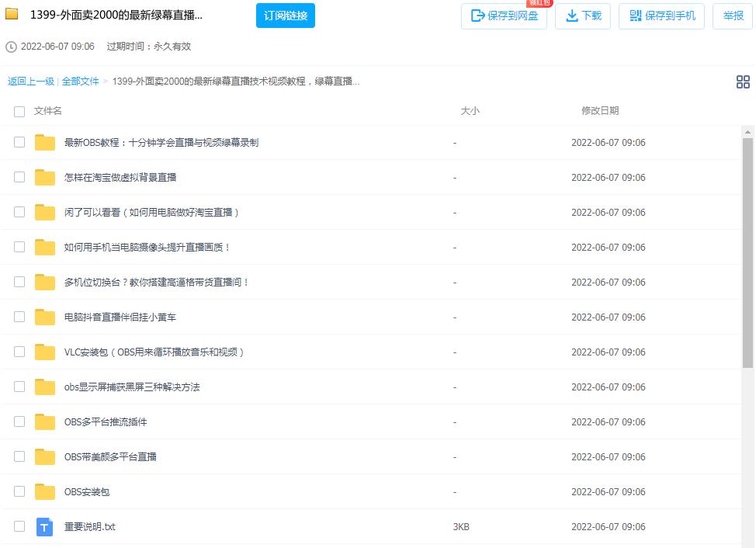Click the folder icon of OBS安装包
The height and width of the screenshot is (548, 756).
(45, 491)
